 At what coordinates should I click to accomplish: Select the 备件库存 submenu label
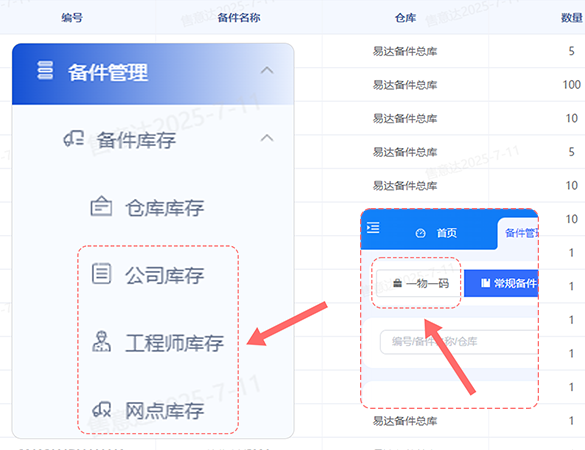136,140
